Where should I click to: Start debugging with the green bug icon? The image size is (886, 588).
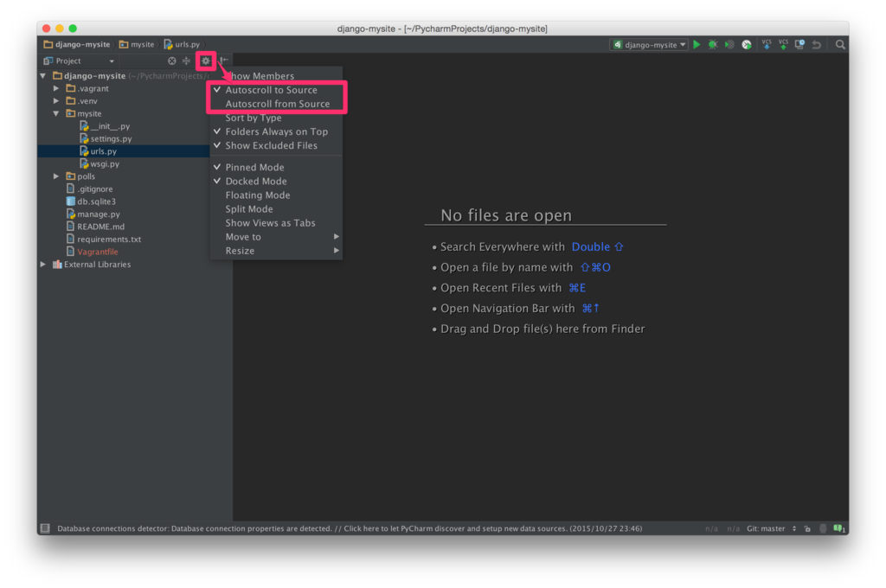[713, 44]
